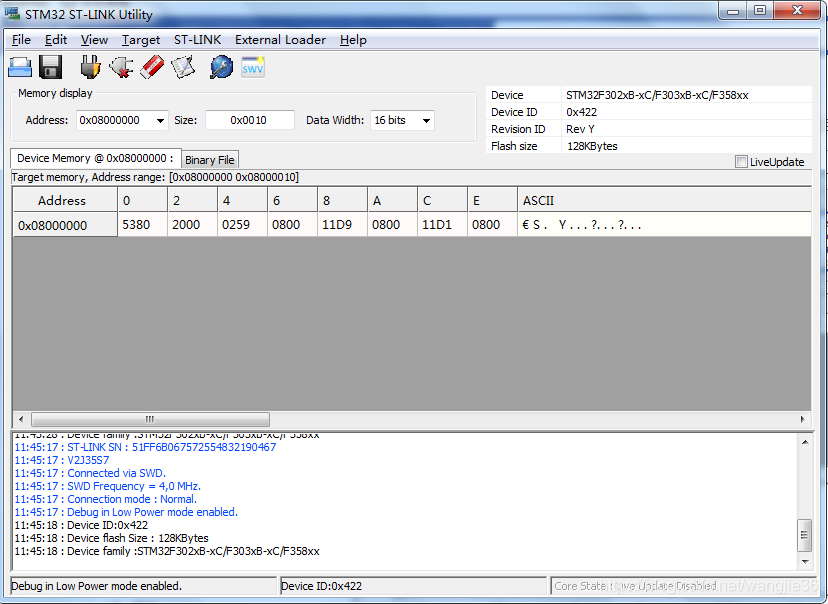The height and width of the screenshot is (604, 828).
Task: Click the ASCII value cell of the row
Action: (x=664, y=225)
